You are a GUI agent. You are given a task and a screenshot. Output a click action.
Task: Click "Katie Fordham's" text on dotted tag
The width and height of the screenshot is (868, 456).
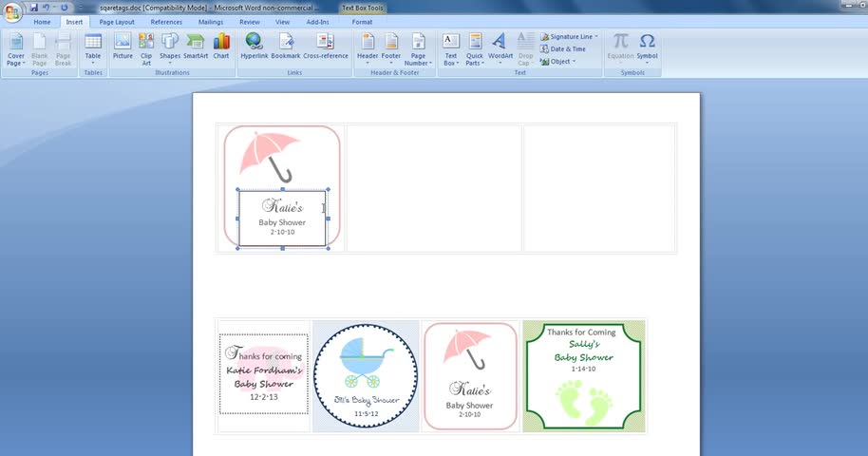pos(265,370)
